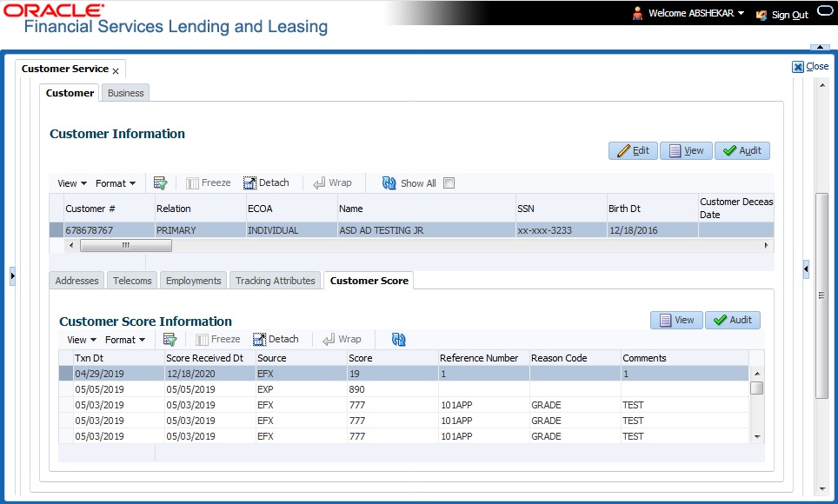Click the query-by-example icon in Customer Score toolbar
This screenshot has height=504, width=838.
pos(170,340)
